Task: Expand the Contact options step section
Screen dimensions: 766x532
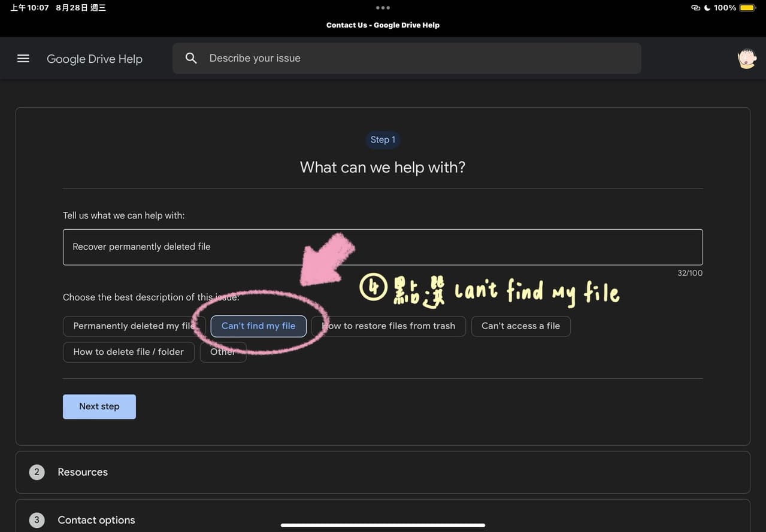Action: point(383,516)
